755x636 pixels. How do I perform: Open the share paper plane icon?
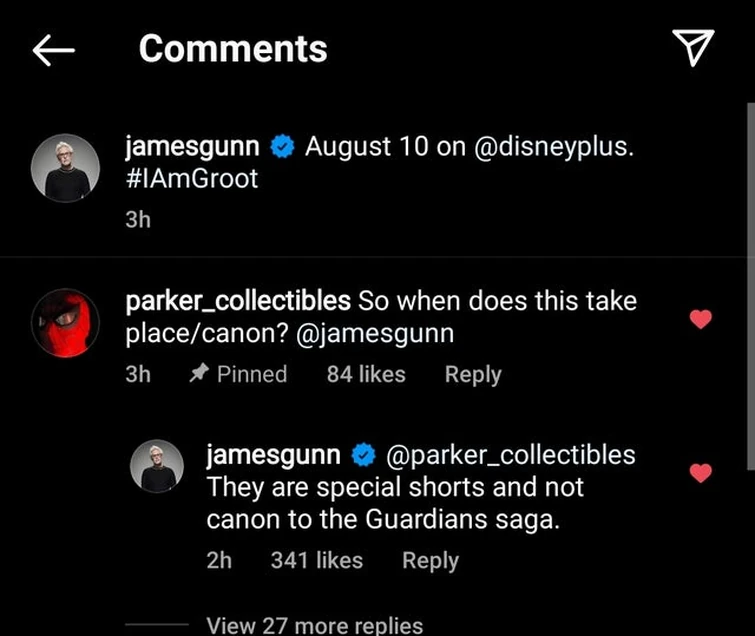692,47
